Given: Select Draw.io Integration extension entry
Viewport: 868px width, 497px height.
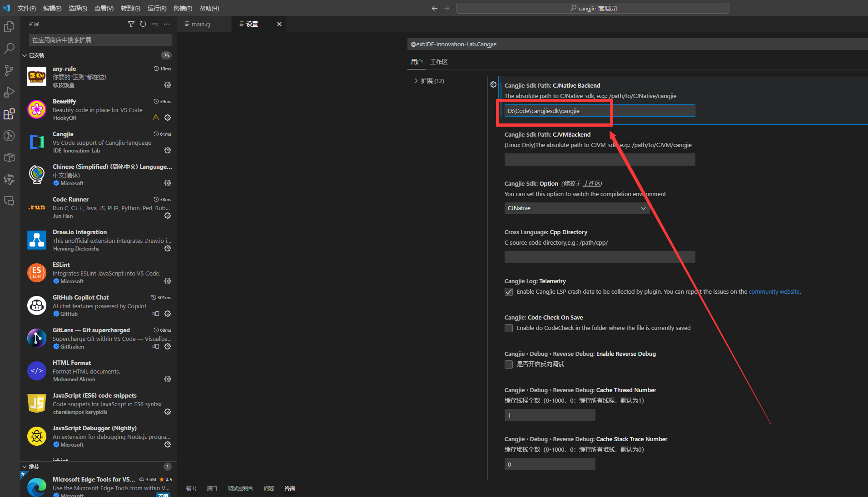Looking at the screenshot, I should point(99,240).
